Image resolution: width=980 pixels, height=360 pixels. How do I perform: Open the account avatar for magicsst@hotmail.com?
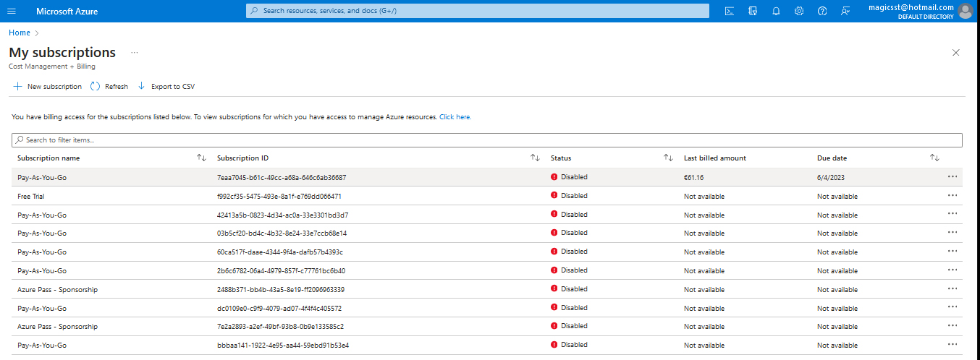coord(965,11)
